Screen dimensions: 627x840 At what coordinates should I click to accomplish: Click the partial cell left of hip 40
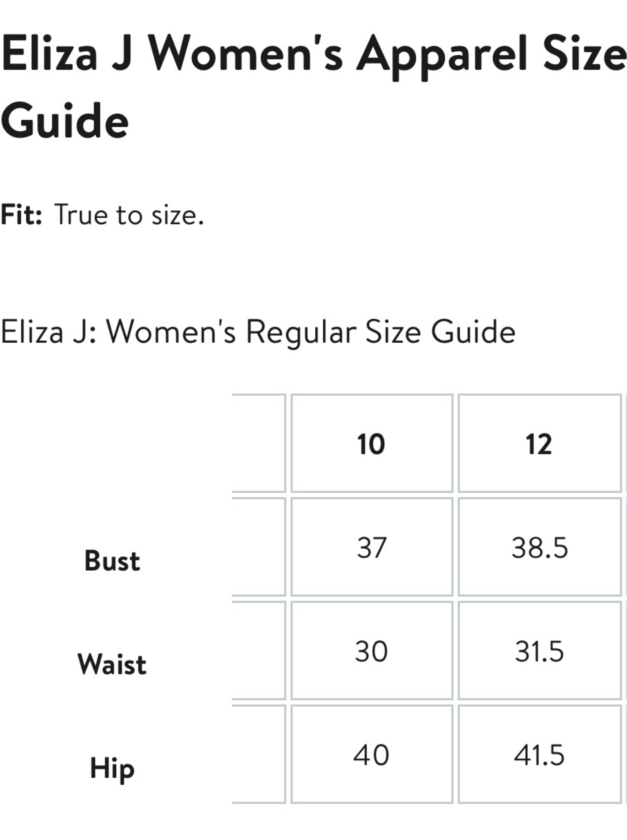(259, 754)
